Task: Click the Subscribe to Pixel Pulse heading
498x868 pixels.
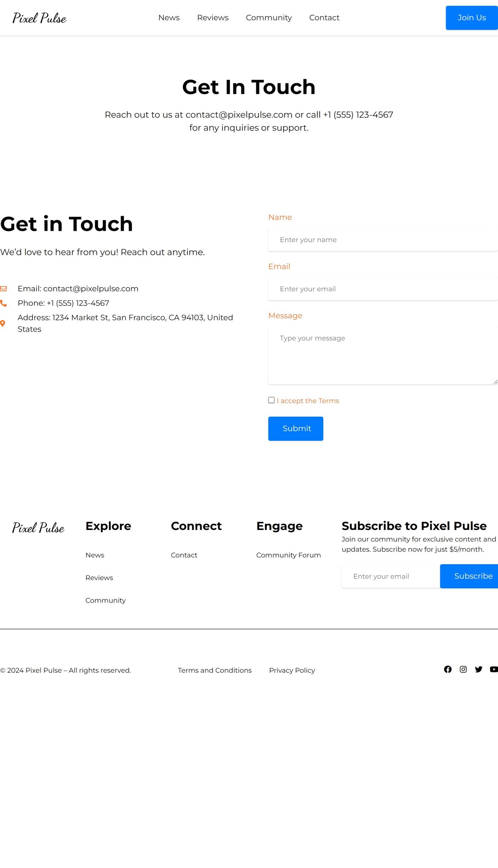Action: point(414,526)
